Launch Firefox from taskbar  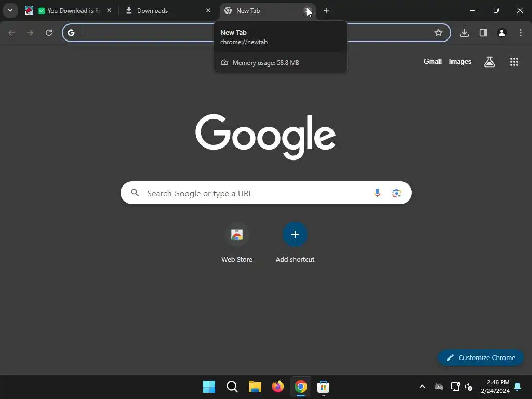click(278, 387)
